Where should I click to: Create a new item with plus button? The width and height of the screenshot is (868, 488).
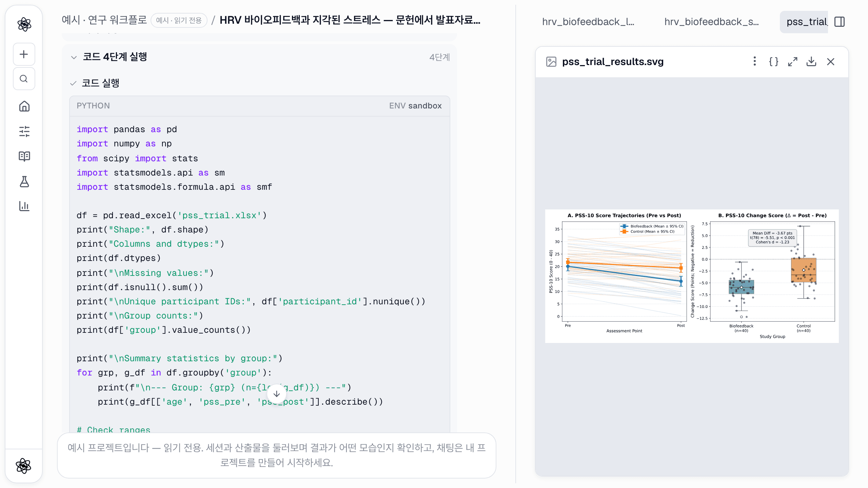24,54
